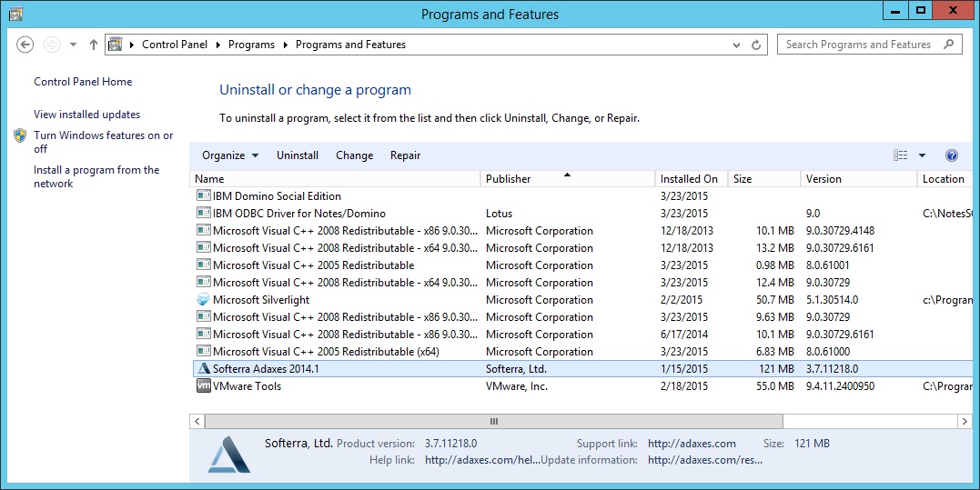
Task: Open the Help question mark icon
Action: 951,155
